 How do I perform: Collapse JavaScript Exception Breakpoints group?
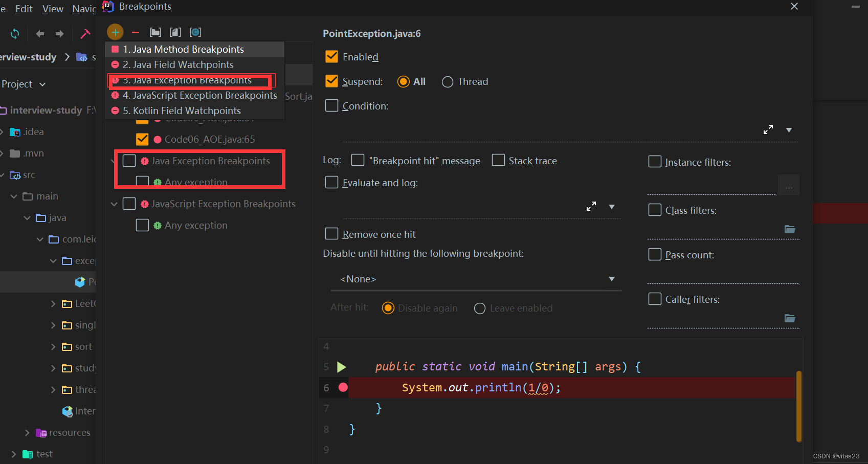coord(114,204)
